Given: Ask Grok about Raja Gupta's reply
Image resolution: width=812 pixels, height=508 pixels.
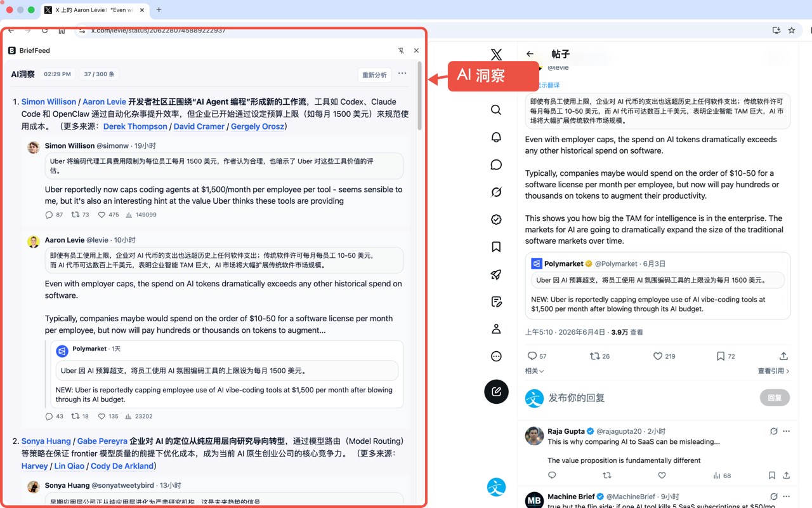Looking at the screenshot, I should (x=774, y=431).
